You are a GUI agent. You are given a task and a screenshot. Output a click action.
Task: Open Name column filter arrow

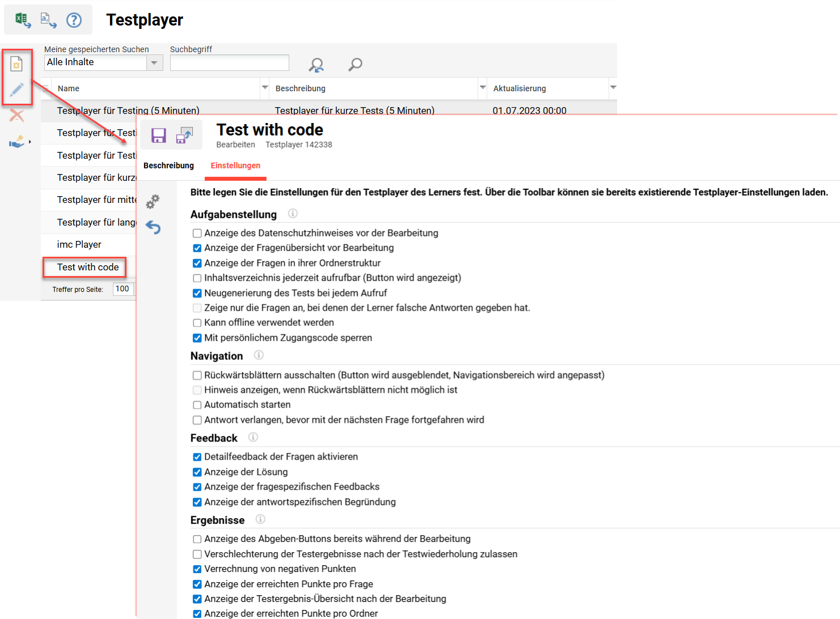(x=264, y=88)
